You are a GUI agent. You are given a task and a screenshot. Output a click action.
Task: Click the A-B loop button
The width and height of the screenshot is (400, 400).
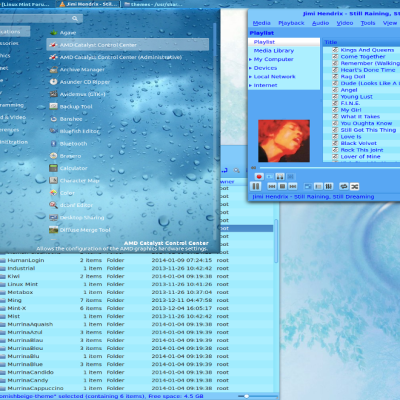(x=280, y=176)
